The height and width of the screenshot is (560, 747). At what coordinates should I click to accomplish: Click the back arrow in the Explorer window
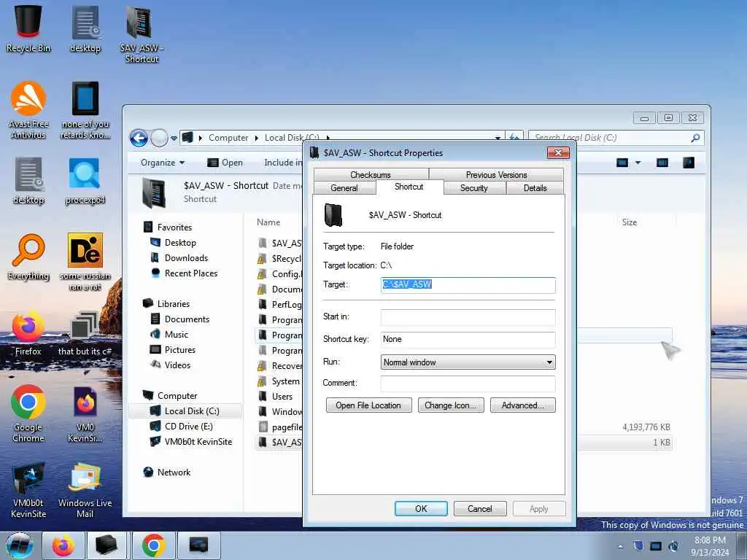coord(139,138)
